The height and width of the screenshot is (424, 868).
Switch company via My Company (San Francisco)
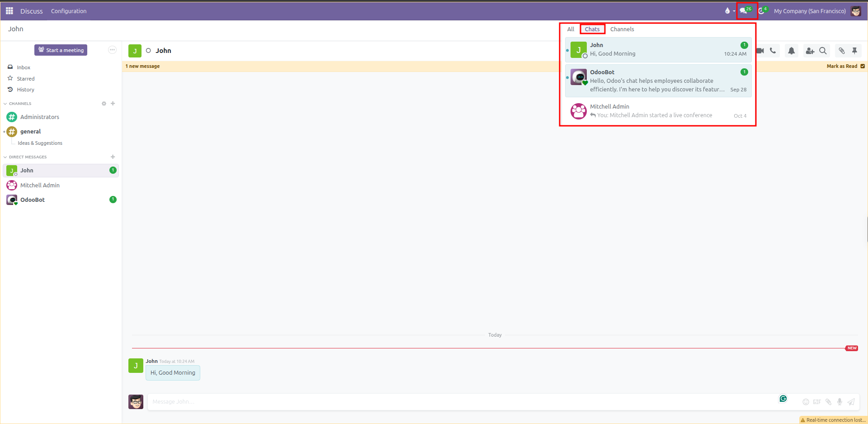pyautogui.click(x=810, y=11)
